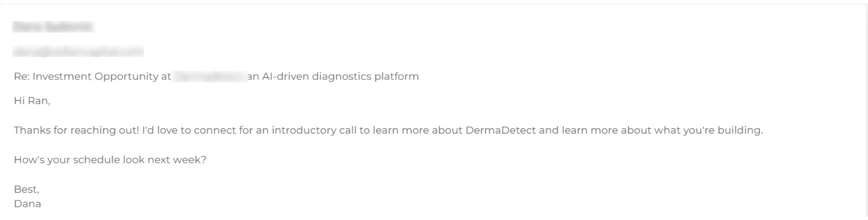Image resolution: width=868 pixels, height=220 pixels.
Task: Click the "Re:" prefix in subject line
Action: point(22,77)
